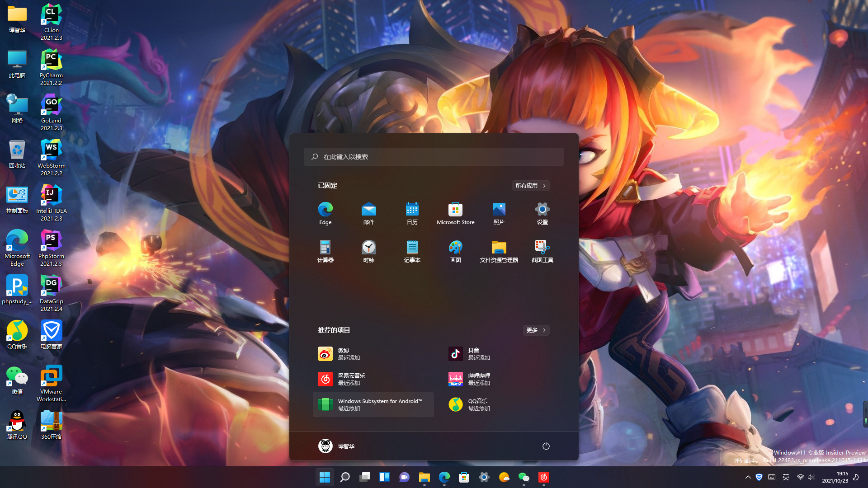868x488 pixels.
Task: Click the Start menu search field
Action: (434, 157)
